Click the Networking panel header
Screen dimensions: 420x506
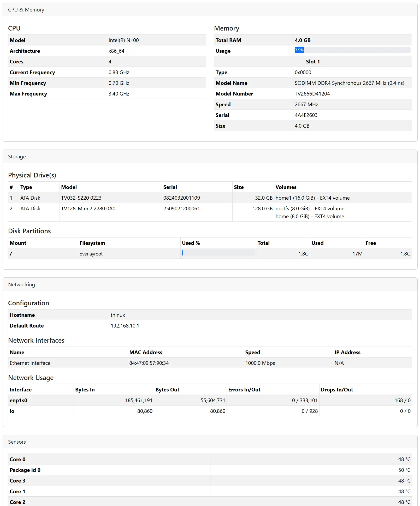tap(21, 284)
